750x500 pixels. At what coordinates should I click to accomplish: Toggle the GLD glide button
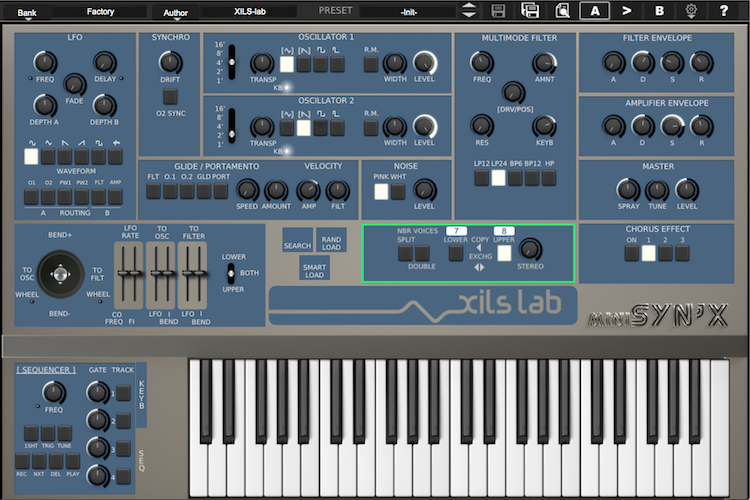[204, 191]
